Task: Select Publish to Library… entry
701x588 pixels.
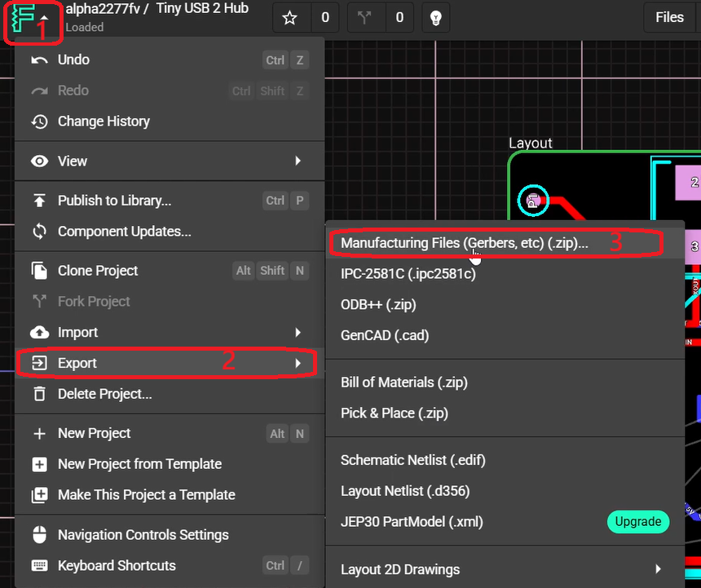Action: click(170, 201)
